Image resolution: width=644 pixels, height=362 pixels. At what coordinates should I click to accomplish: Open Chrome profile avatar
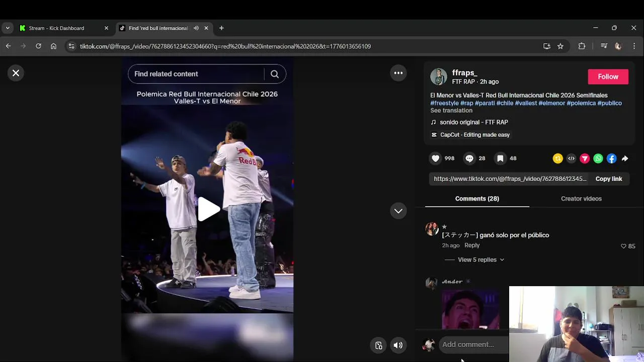point(618,46)
